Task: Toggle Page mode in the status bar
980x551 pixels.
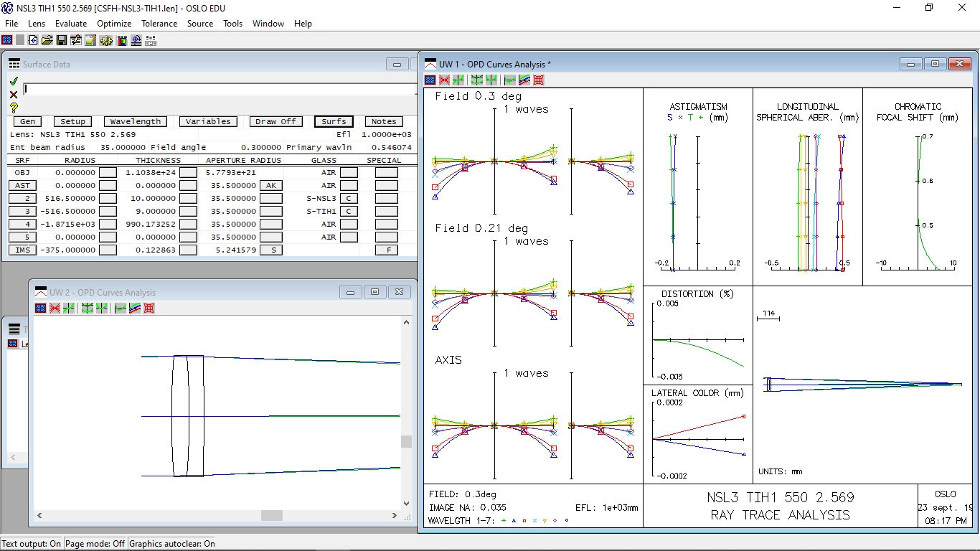Action: click(x=95, y=544)
